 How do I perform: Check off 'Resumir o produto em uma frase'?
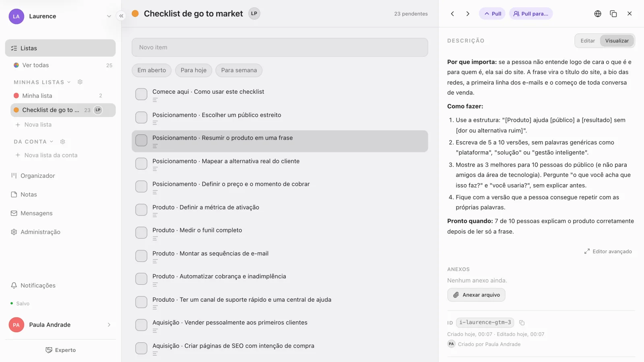click(141, 140)
